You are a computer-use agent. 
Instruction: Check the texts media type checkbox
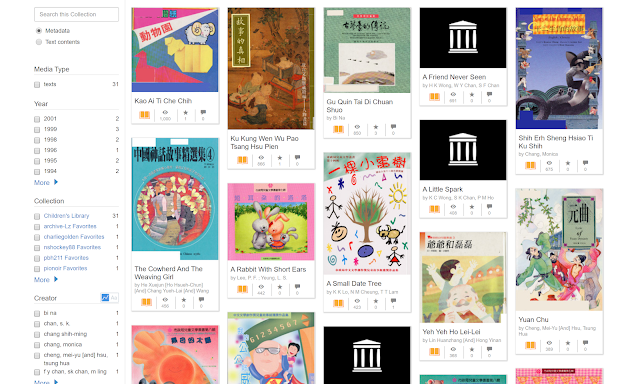tap(37, 84)
